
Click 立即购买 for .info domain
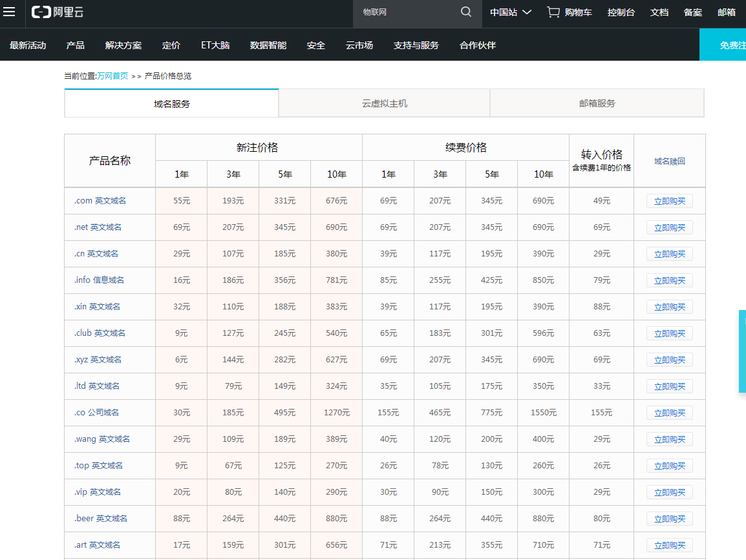(670, 280)
